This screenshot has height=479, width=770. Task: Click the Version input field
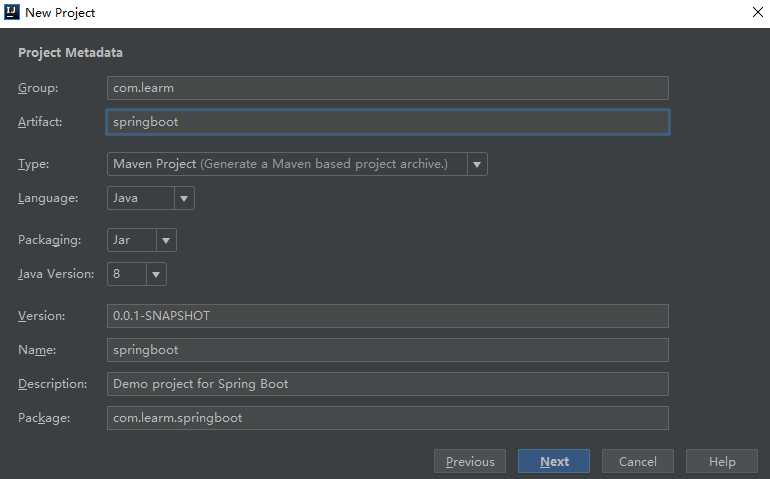coord(387,316)
